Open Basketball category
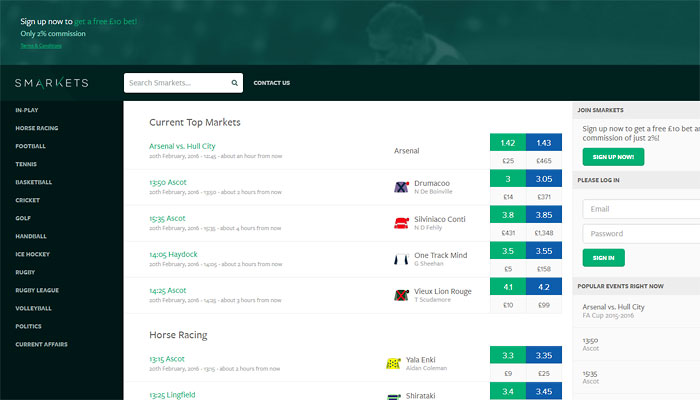700x400 pixels. (x=33, y=182)
